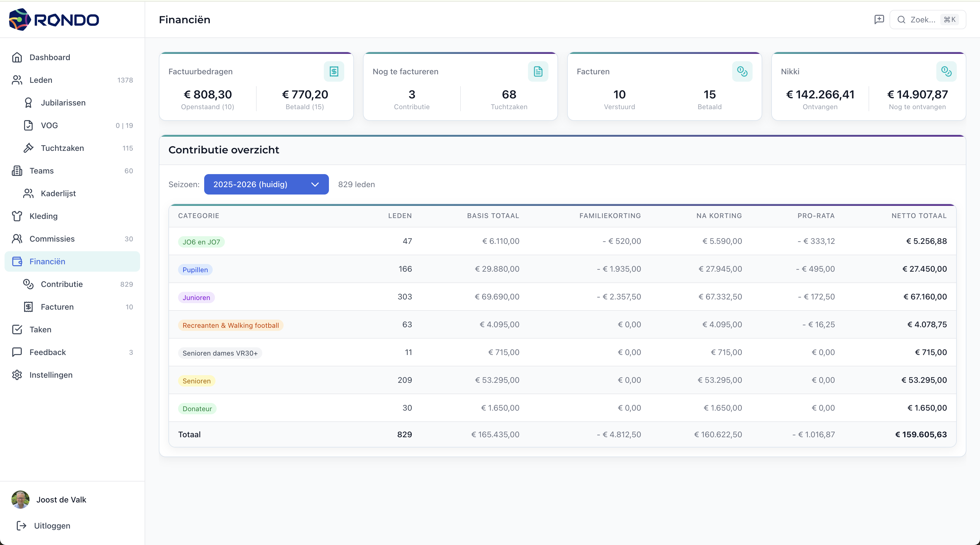Viewport: 980px width, 545px height.
Task: Switch to the Contributie section
Action: (62, 284)
